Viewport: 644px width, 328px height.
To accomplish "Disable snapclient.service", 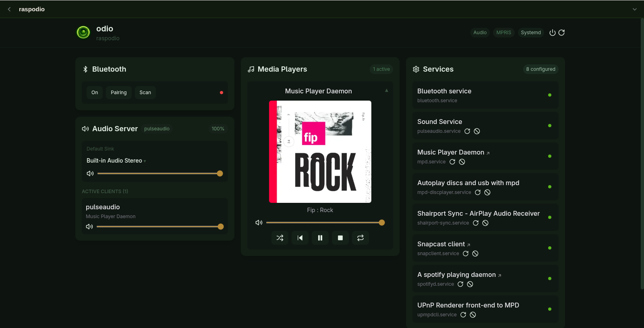I will coord(475,254).
